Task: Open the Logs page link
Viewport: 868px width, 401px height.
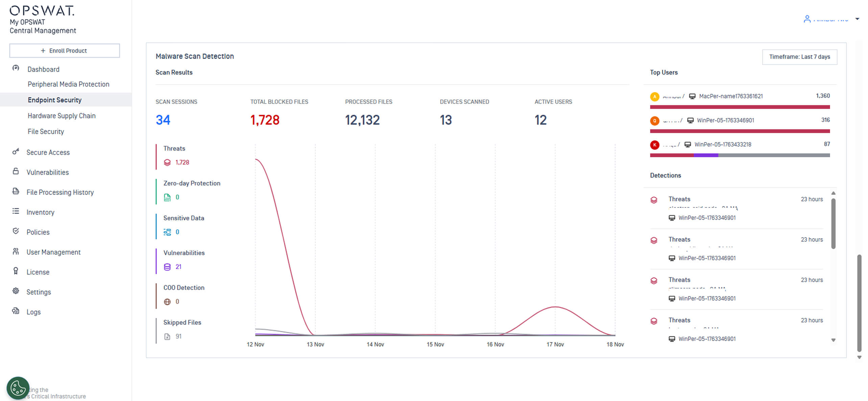Action: [33, 312]
